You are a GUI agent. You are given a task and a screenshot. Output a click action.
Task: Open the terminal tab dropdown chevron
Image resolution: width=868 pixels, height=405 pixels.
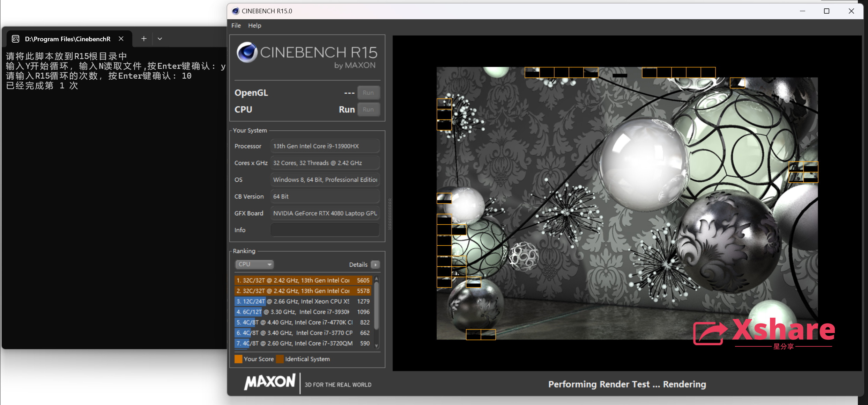160,39
